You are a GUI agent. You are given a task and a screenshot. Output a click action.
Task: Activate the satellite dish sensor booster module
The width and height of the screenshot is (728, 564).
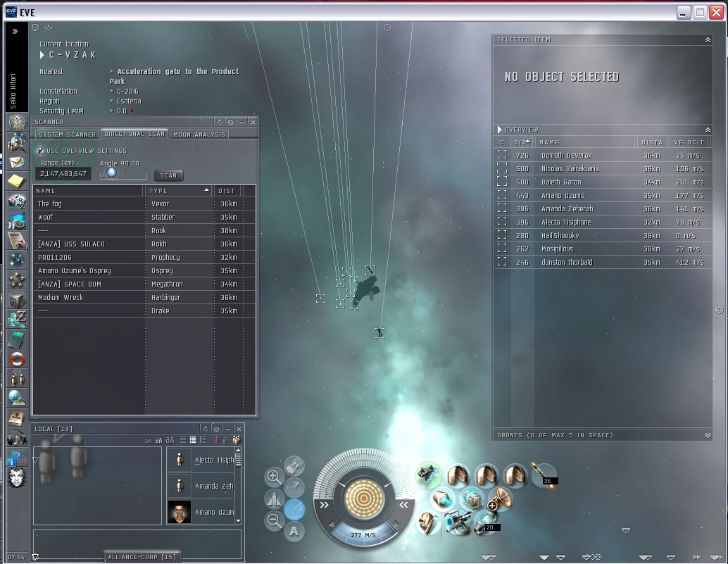pyautogui.click(x=501, y=499)
